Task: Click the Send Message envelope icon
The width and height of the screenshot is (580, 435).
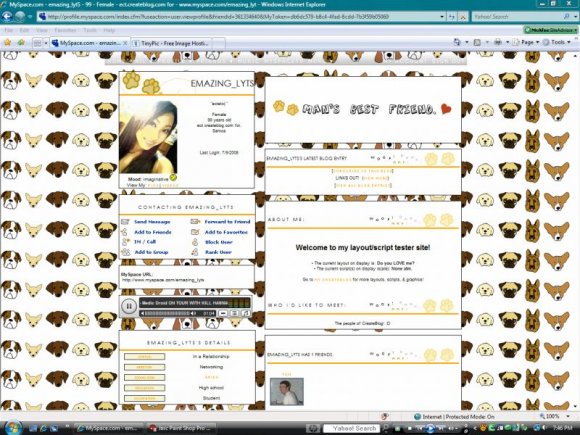Action: point(125,222)
